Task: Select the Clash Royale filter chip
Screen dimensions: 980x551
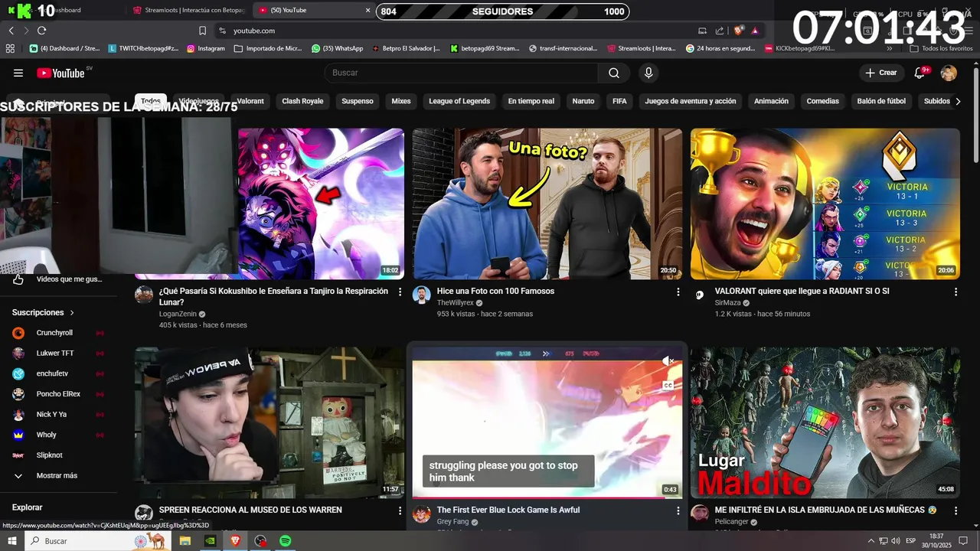Action: tap(302, 101)
